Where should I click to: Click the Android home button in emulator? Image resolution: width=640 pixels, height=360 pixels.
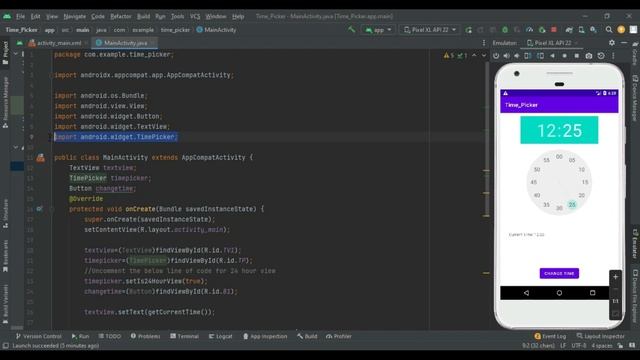[559, 293]
